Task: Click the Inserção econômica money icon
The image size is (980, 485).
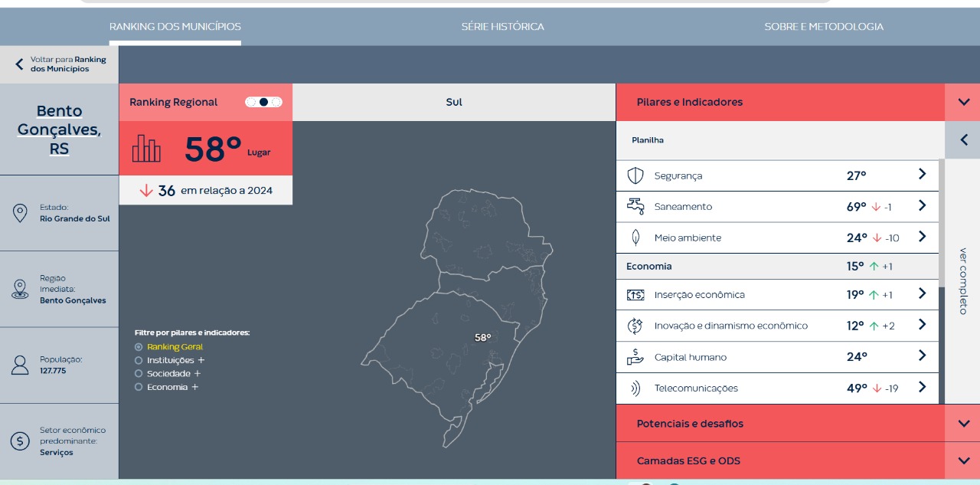Action: tap(635, 295)
